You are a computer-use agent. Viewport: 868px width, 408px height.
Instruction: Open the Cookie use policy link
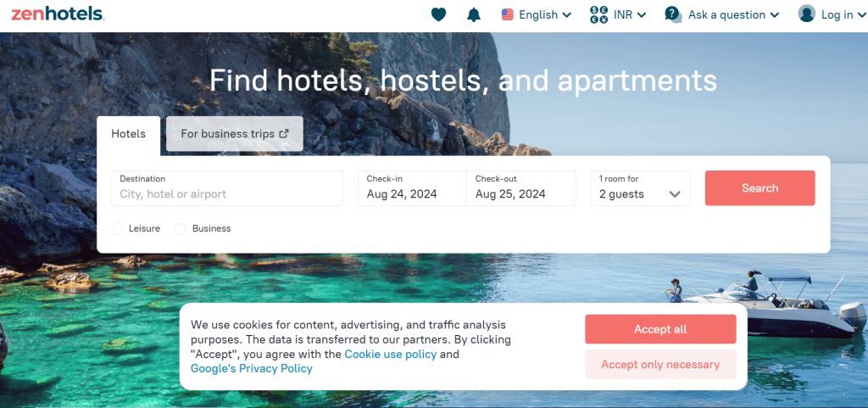coord(390,355)
